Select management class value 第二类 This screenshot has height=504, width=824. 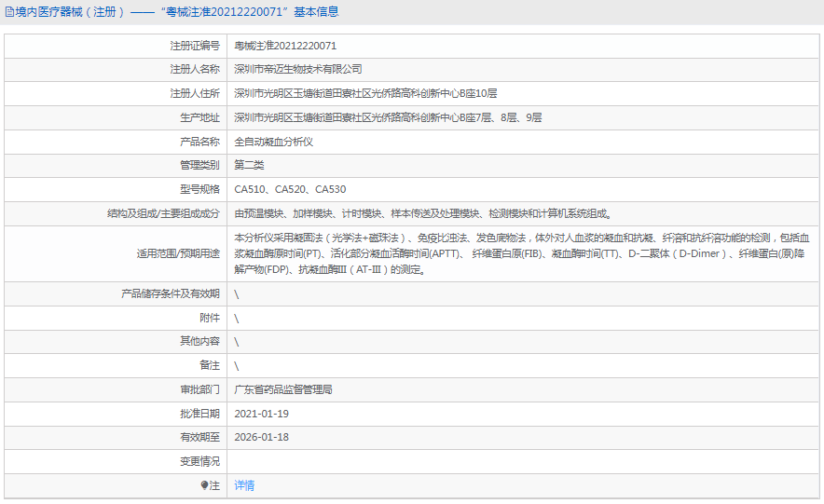pos(249,166)
